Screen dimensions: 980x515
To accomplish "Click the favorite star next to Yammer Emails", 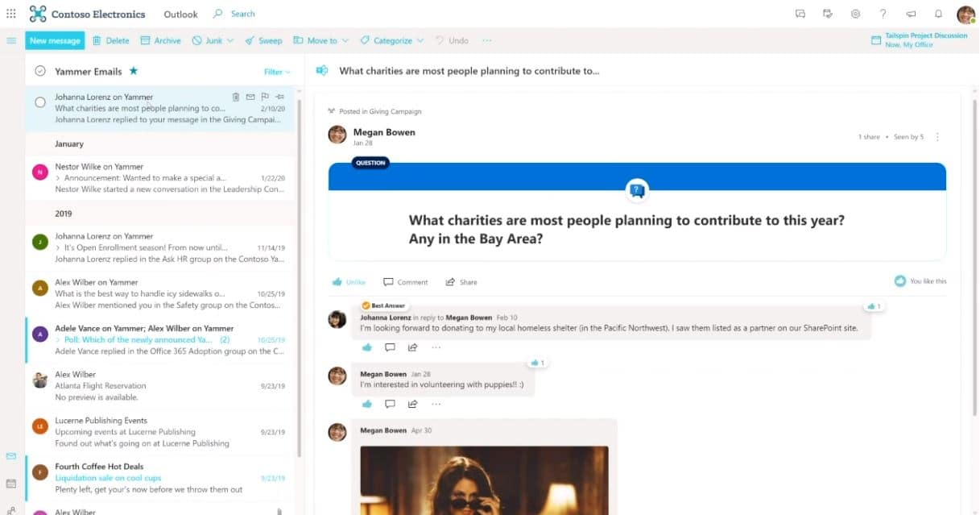I will 134,71.
